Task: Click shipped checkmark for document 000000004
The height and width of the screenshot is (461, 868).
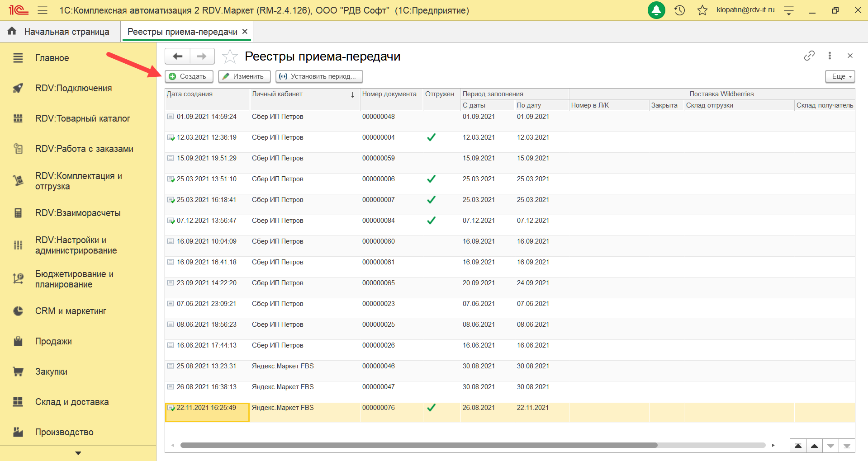Action: point(431,137)
